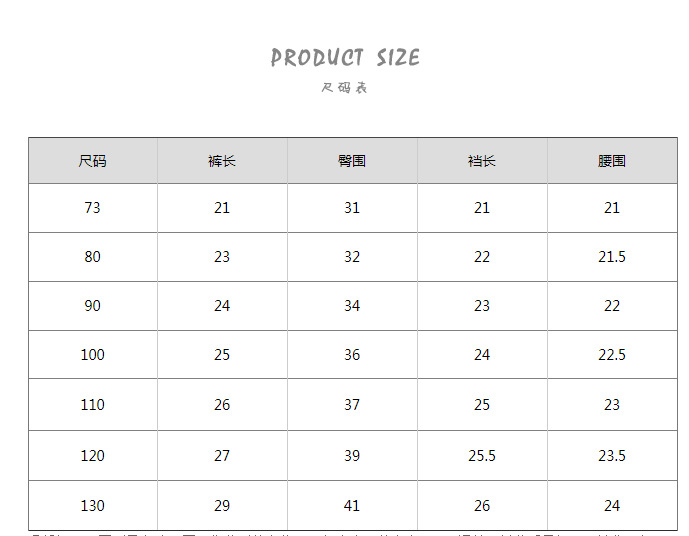Select the 尺码 column header

pyautogui.click(x=93, y=161)
